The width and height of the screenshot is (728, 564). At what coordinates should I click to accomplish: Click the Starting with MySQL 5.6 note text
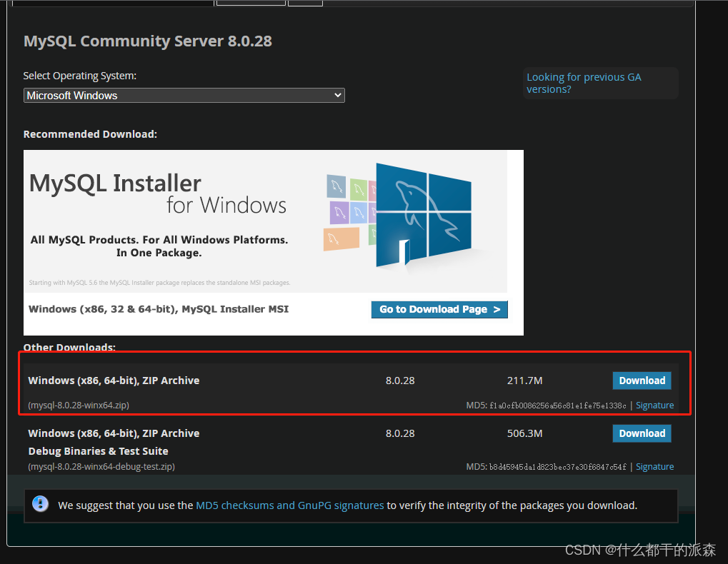[159, 283]
